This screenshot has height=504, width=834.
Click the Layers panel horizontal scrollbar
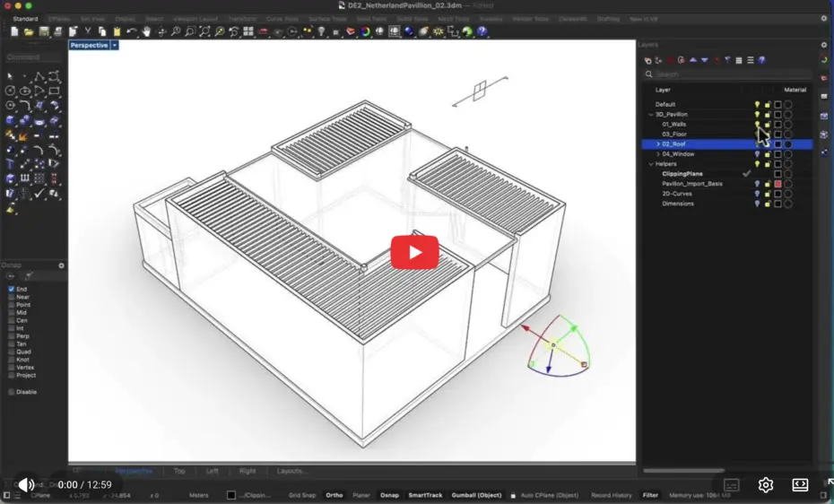point(683,471)
